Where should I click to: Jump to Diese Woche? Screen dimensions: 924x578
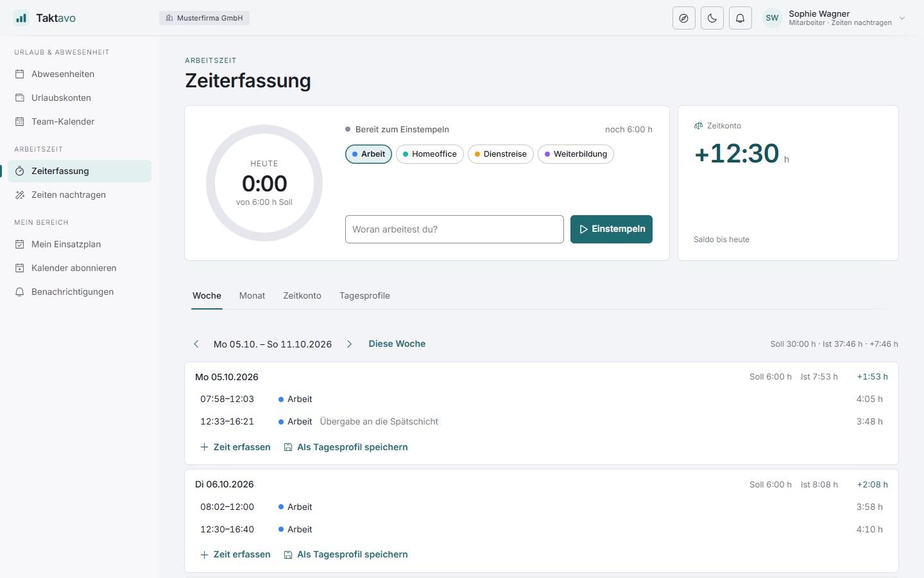tap(397, 344)
